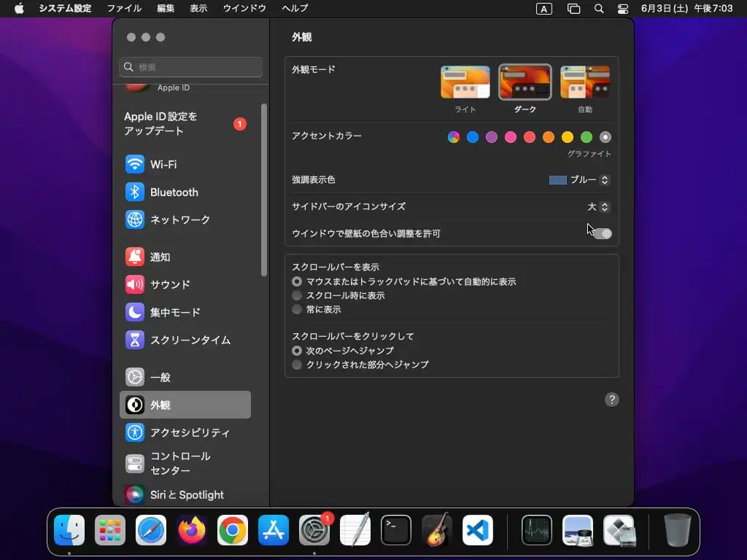Viewport: 747px width, 560px height.
Task: Select 次のページへジャンプ radio option
Action: click(x=297, y=351)
